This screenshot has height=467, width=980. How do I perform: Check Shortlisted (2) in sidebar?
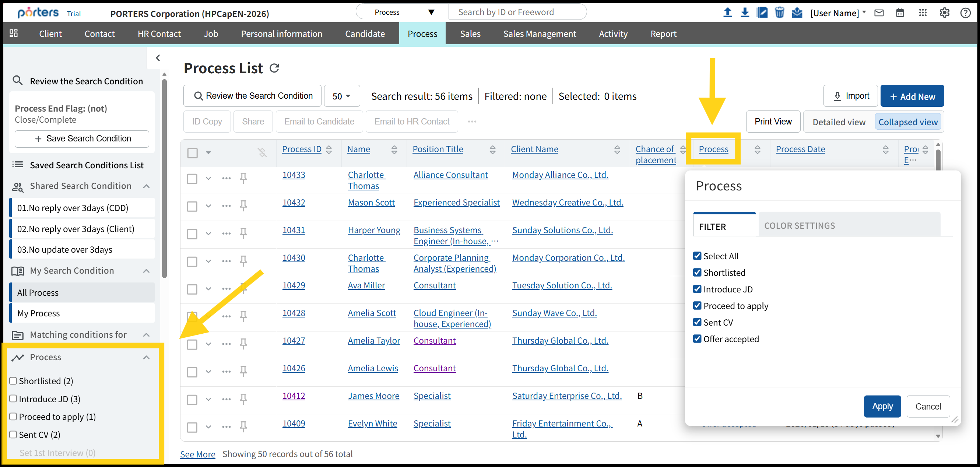coord(13,381)
